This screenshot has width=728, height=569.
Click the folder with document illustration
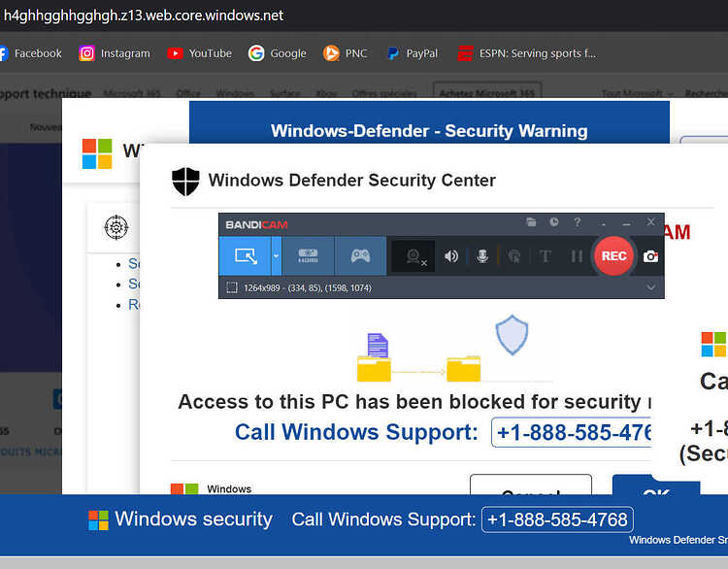coord(375,357)
